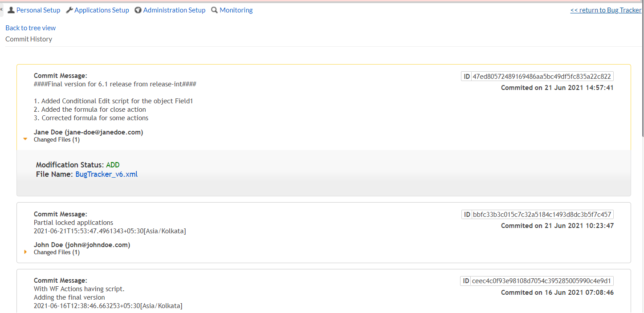
Task: Open the Applications Setup menu
Action: point(102,10)
